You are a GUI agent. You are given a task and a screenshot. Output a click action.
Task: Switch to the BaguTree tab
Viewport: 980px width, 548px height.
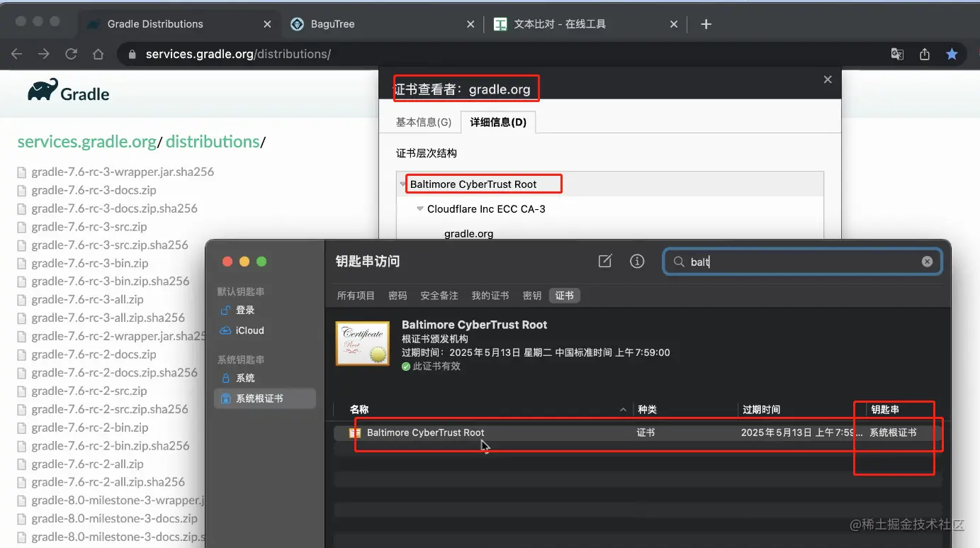(x=383, y=24)
